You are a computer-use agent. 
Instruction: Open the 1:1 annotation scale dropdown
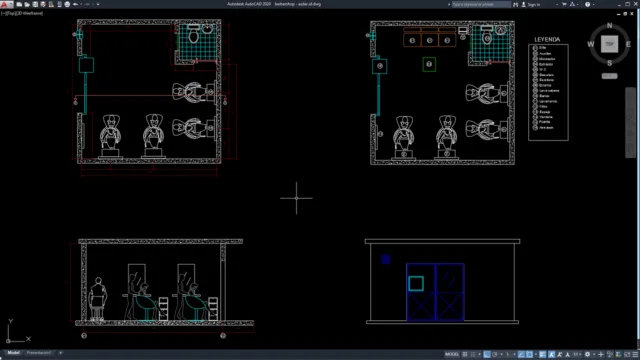(x=577, y=355)
